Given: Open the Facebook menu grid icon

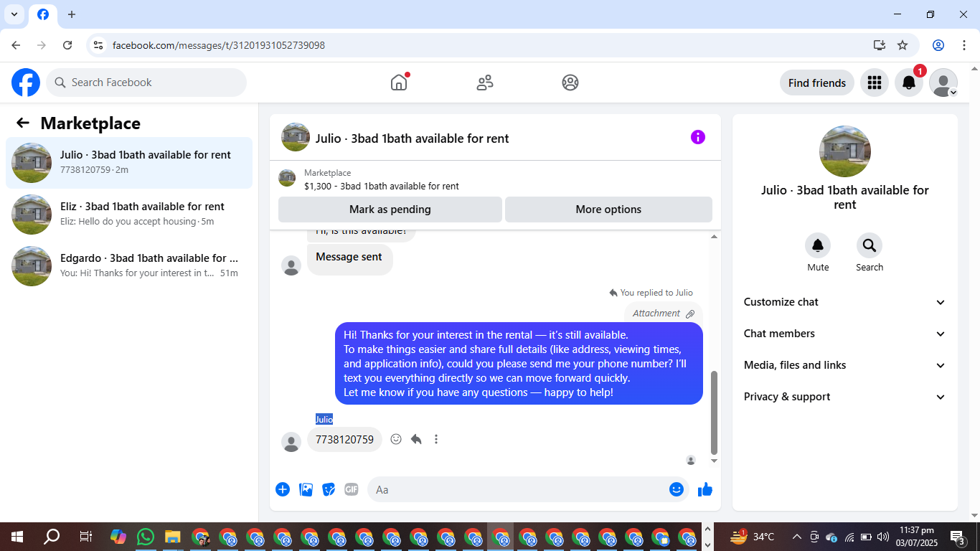Looking at the screenshot, I should (x=874, y=83).
